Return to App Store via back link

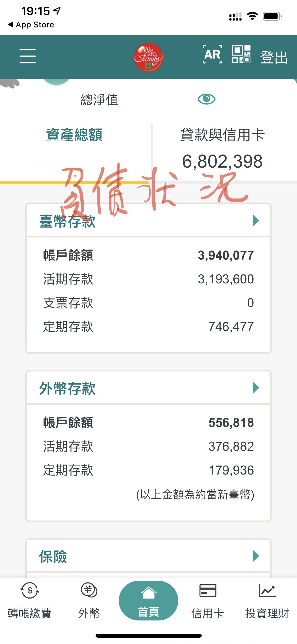tap(31, 25)
